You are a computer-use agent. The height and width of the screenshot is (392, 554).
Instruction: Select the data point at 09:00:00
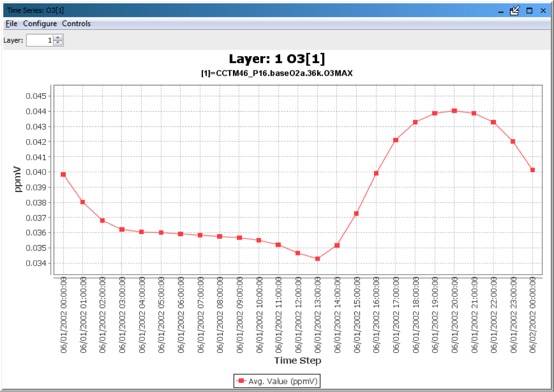pyautogui.click(x=239, y=237)
